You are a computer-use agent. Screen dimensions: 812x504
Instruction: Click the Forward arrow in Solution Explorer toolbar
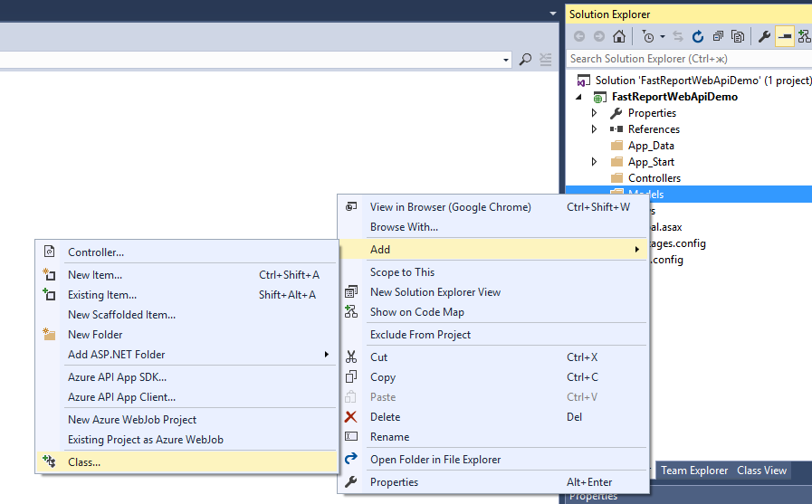pyautogui.click(x=599, y=36)
